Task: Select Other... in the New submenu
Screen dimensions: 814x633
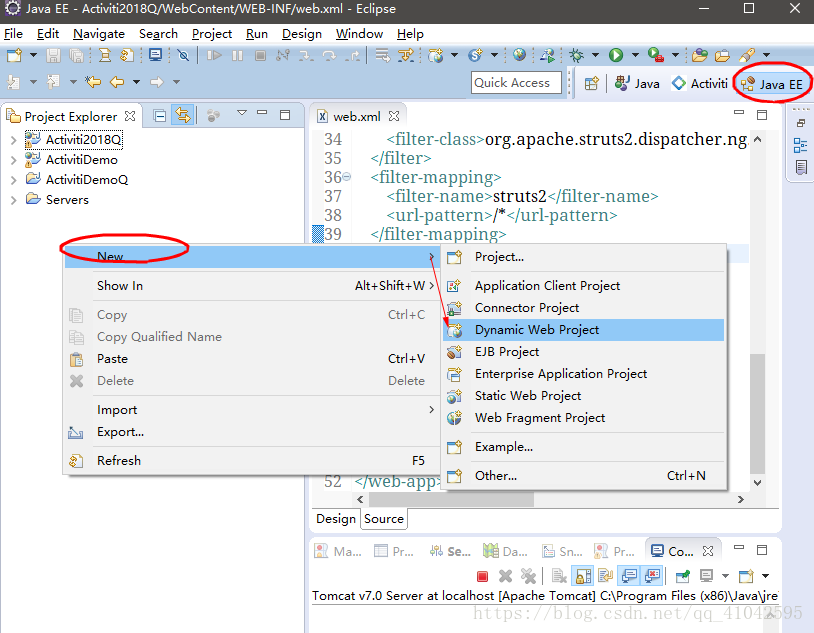Action: (584, 476)
